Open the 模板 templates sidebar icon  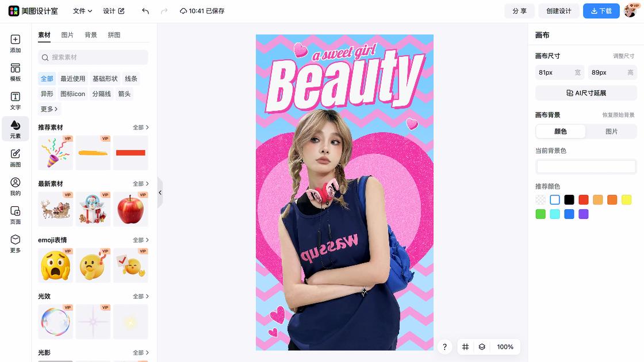coord(16,72)
